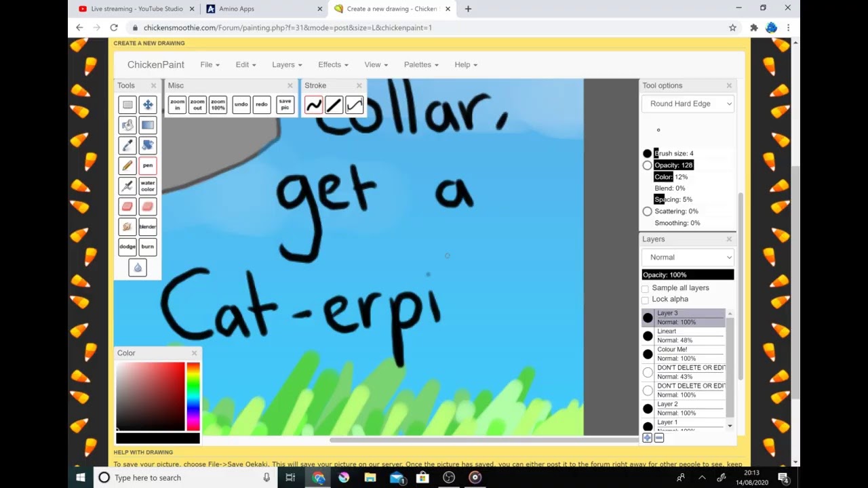Open the Help menu

(x=466, y=64)
